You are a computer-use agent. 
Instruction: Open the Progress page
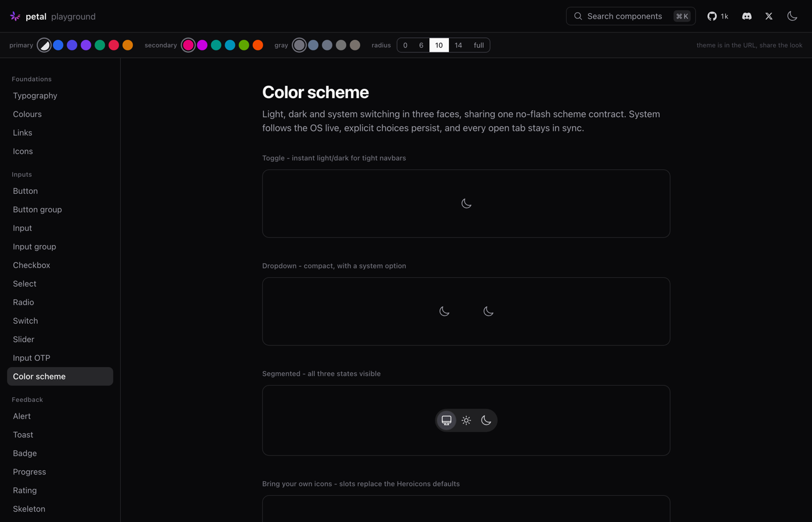click(60, 472)
